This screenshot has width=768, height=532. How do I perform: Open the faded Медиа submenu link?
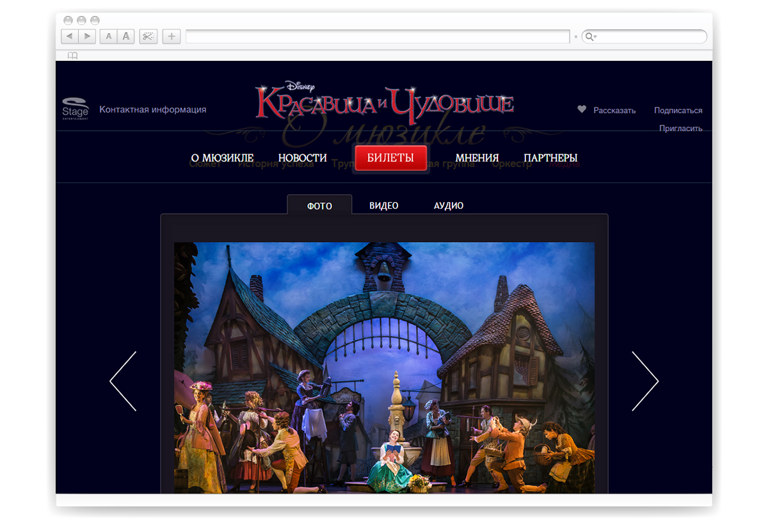click(564, 164)
